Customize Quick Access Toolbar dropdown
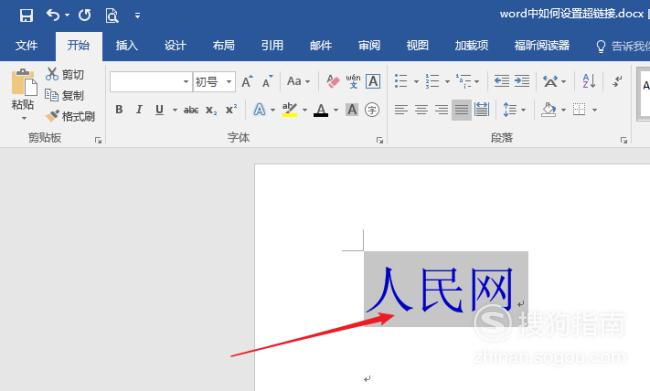650x391 pixels. pyautogui.click(x=137, y=16)
